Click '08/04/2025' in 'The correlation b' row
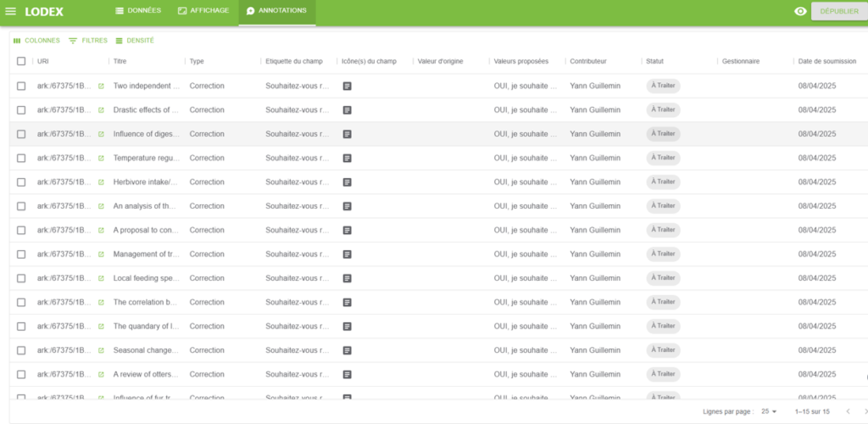The width and height of the screenshot is (868, 424). click(817, 303)
